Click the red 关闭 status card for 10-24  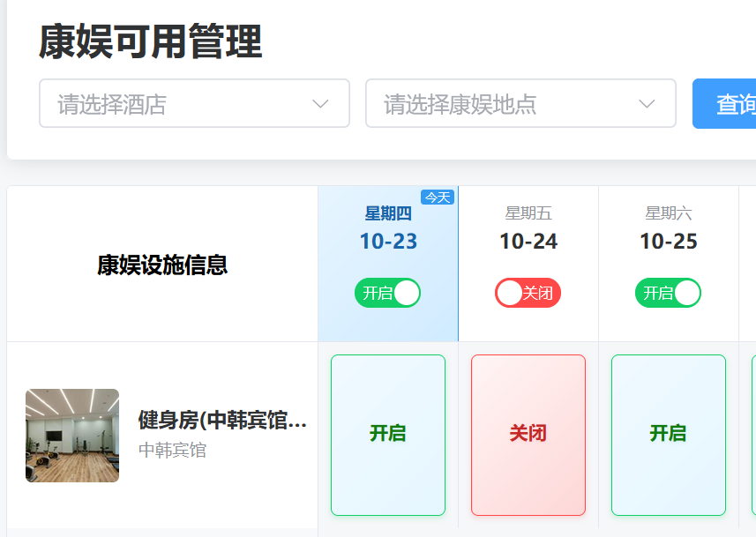tap(528, 434)
